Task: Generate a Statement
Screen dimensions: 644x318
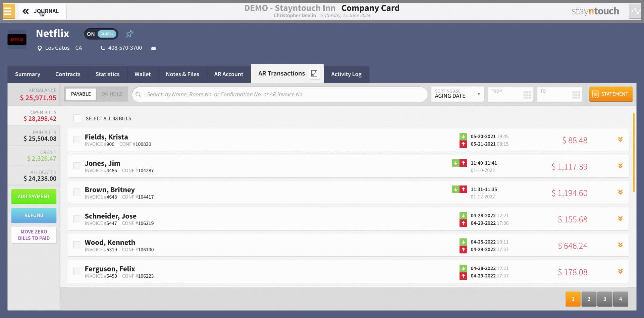Action: [x=611, y=94]
